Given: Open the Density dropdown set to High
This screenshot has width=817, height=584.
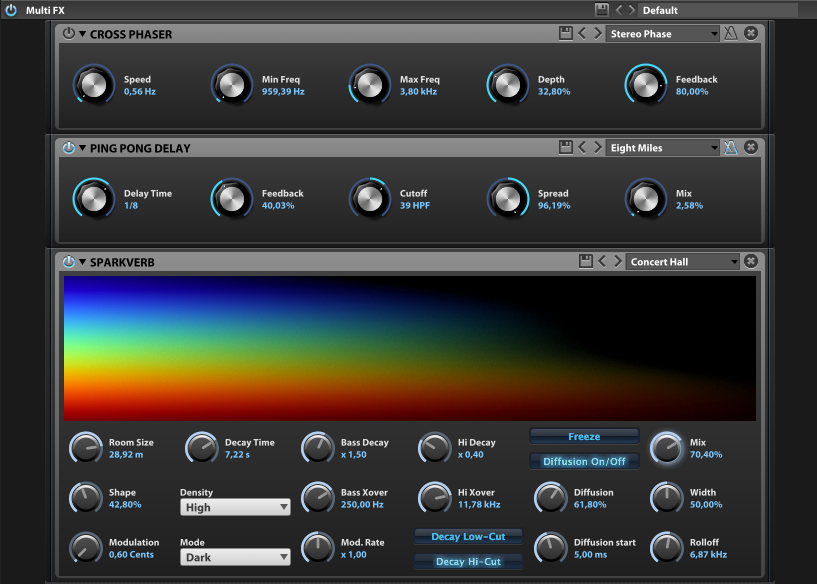Looking at the screenshot, I should tap(235, 507).
